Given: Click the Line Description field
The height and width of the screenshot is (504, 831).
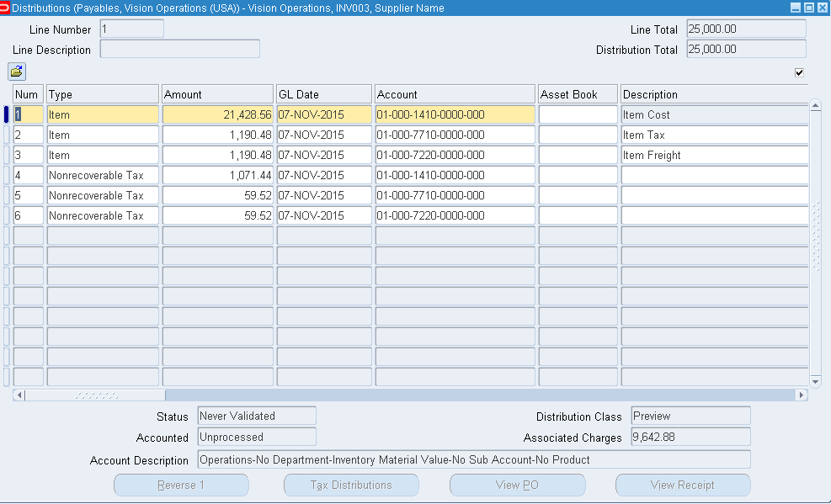Looking at the screenshot, I should coord(179,50).
